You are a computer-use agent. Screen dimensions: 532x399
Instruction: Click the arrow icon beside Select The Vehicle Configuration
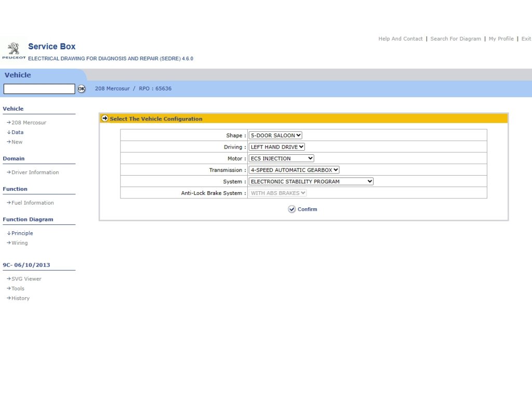coord(105,118)
